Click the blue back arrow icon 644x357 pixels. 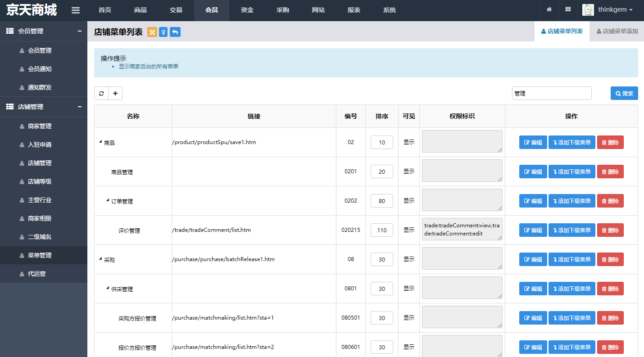coord(175,32)
